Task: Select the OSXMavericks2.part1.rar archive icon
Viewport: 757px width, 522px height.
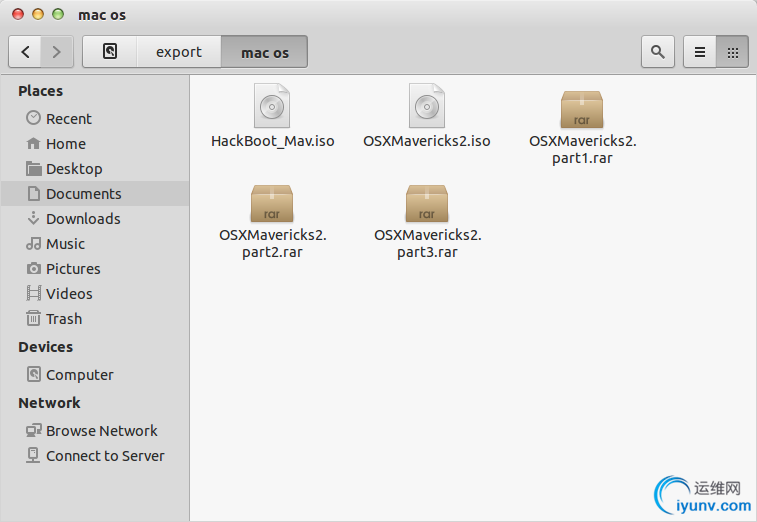Action: (x=582, y=110)
